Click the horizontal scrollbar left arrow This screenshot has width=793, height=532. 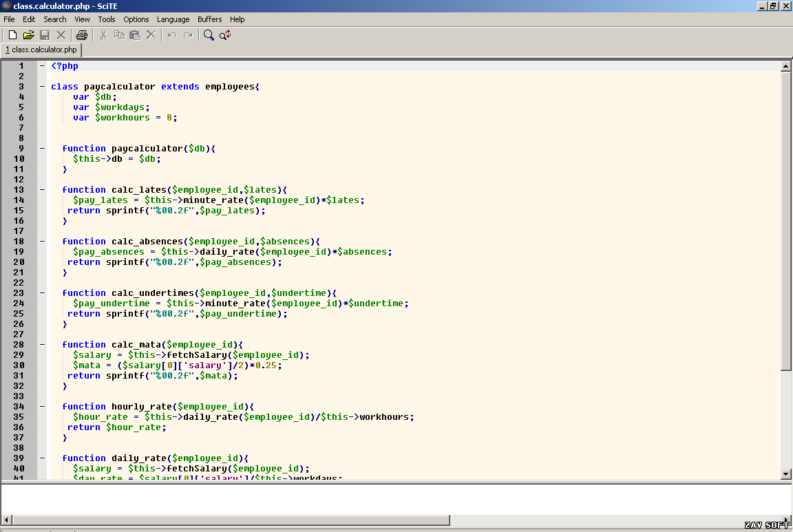coord(7,520)
